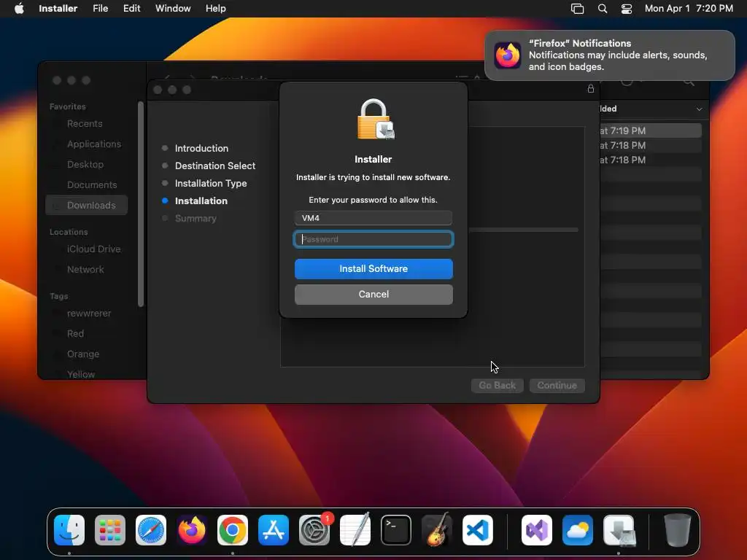The width and height of the screenshot is (747, 560).
Task: Focus the Password input field
Action: [x=373, y=239]
